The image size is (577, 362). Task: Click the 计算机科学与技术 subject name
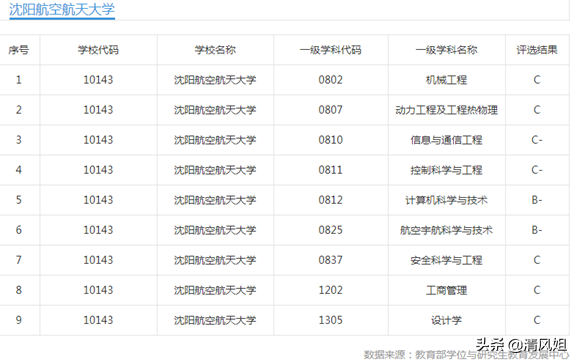point(446,200)
